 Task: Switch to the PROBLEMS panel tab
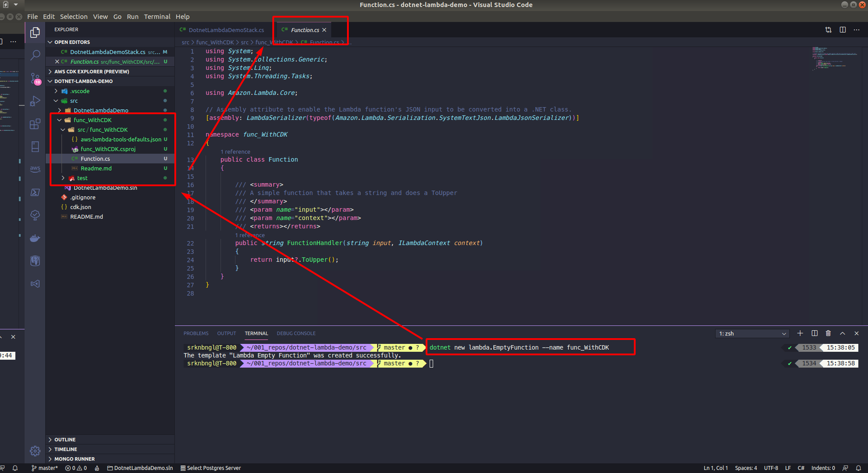(196, 333)
